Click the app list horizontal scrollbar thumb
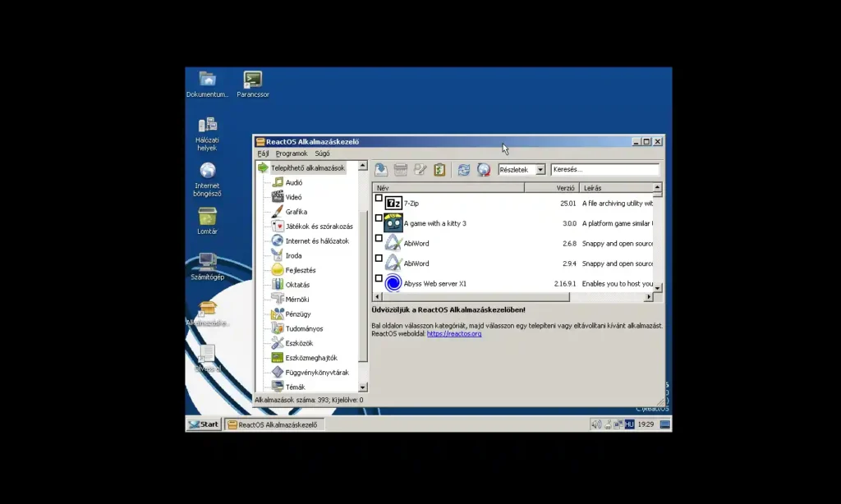This screenshot has height=504, width=841. 476,296
